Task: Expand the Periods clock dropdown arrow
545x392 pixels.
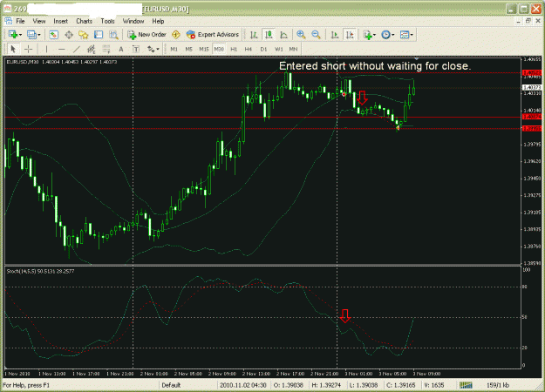Action: (392, 35)
